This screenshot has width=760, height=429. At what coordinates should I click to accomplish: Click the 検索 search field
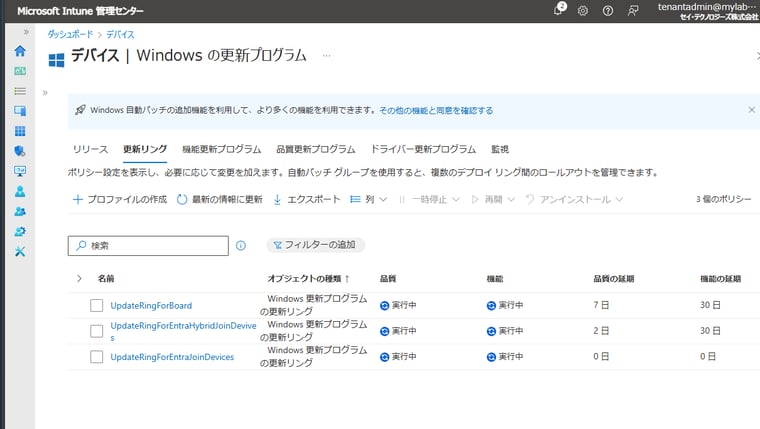148,246
